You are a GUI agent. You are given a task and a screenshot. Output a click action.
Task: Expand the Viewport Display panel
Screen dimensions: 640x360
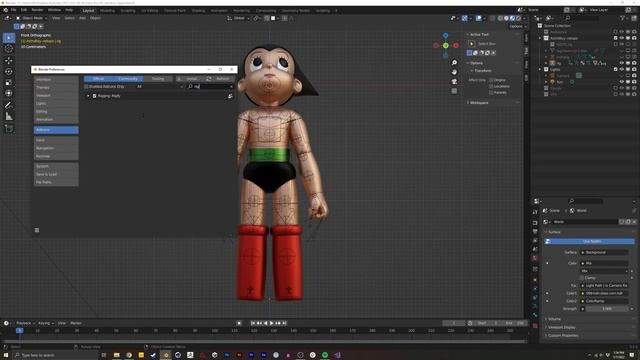click(562, 327)
